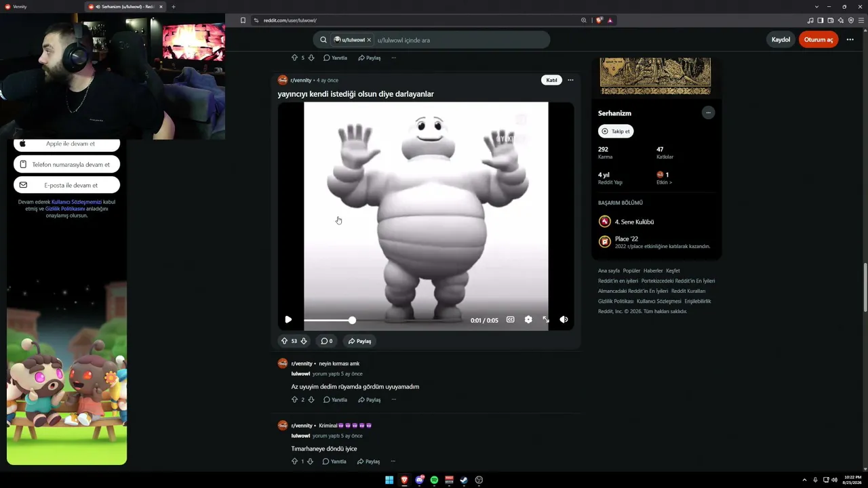The width and height of the screenshot is (868, 488).
Task: Open Steam from the taskbar
Action: point(464,480)
